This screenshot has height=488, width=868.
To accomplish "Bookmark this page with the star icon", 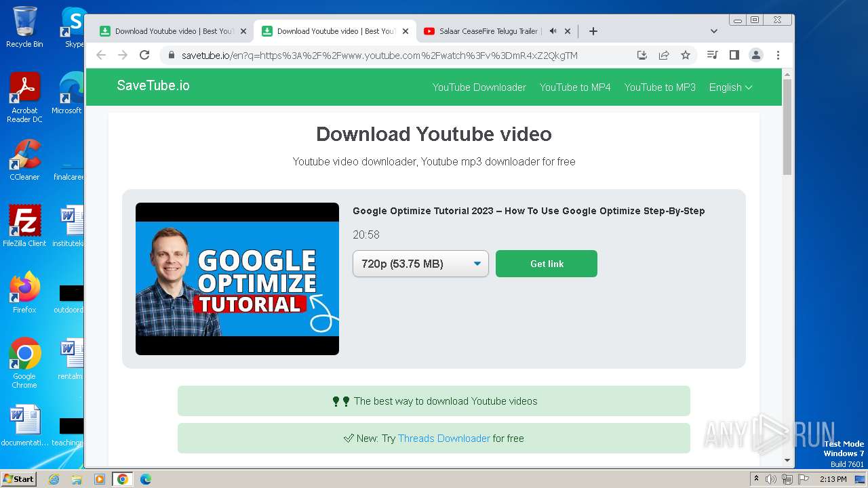I will (x=686, y=55).
